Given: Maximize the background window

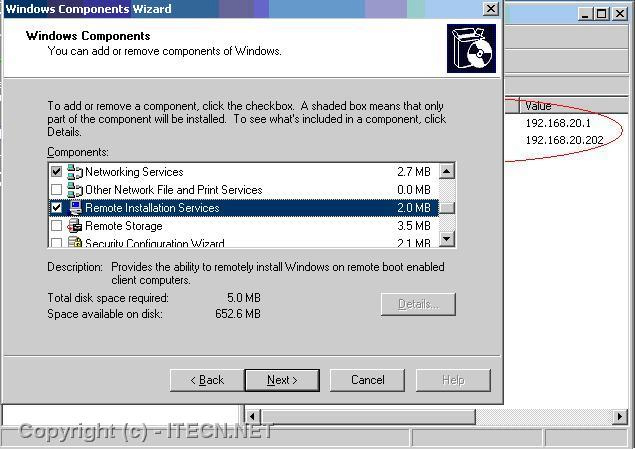Looking at the screenshot, I should pos(601,14).
